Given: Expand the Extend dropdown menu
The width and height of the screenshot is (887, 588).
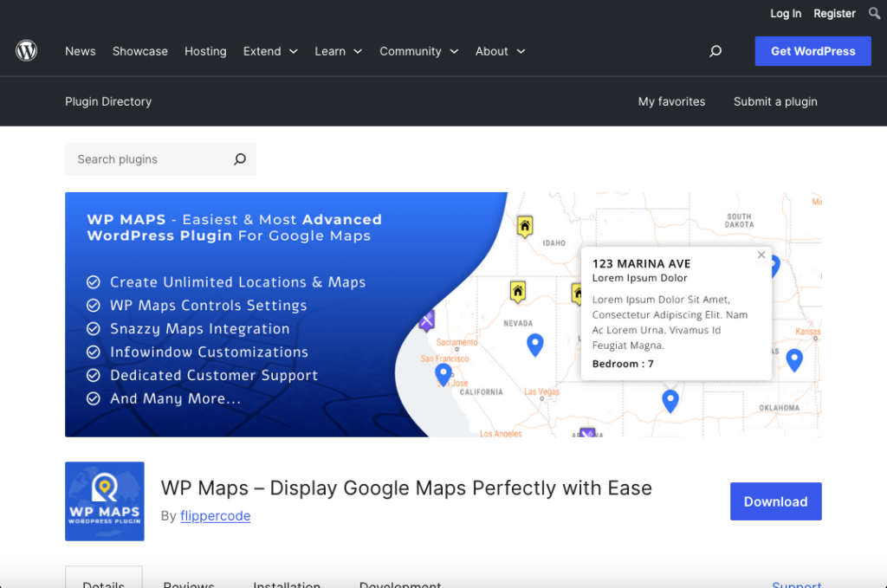Looking at the screenshot, I should 270,51.
